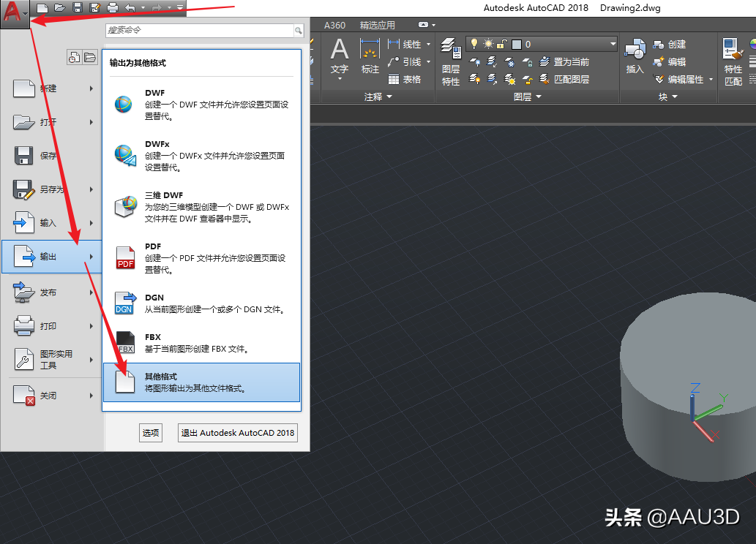Click the 引线 leader tool
This screenshot has width=756, height=544.
coord(405,61)
